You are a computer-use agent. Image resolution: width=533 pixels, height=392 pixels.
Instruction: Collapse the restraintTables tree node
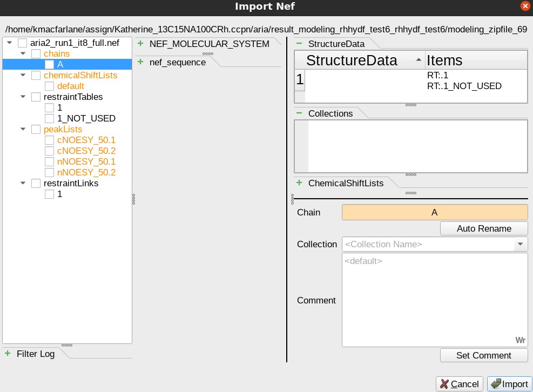(x=23, y=97)
